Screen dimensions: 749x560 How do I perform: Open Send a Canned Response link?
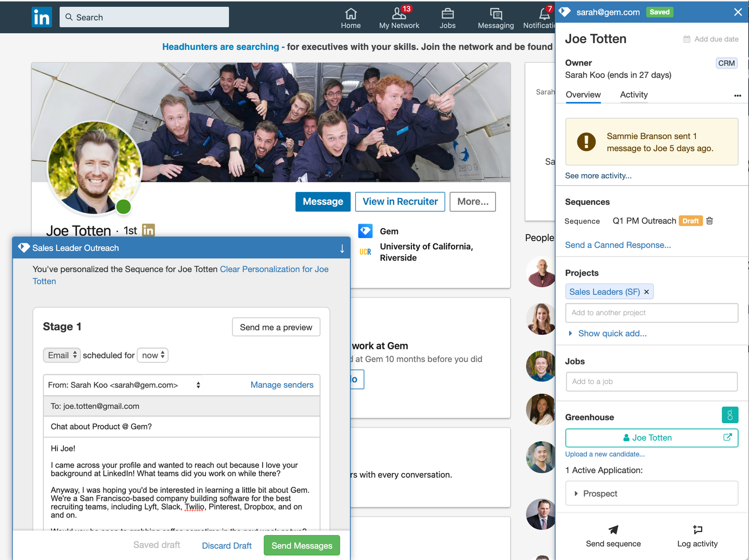click(618, 245)
